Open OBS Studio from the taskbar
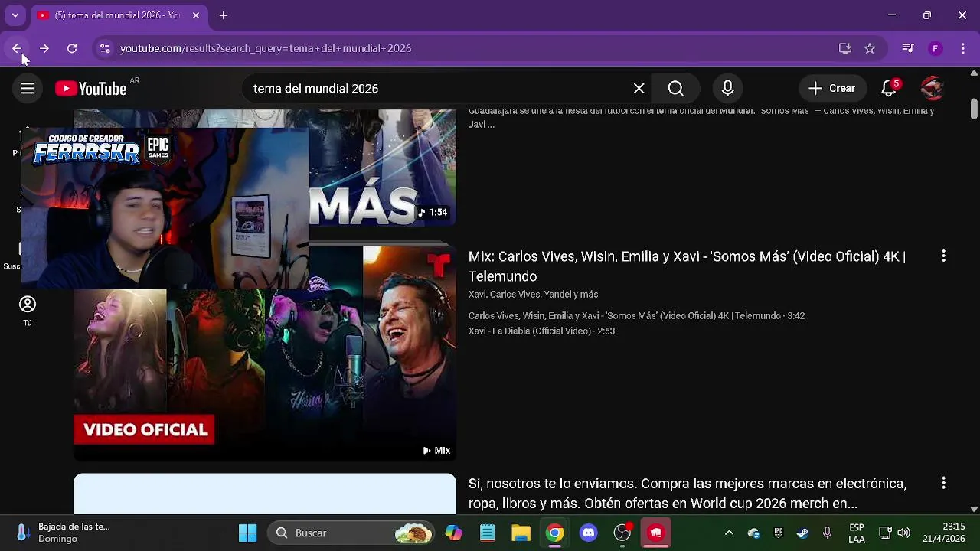The width and height of the screenshot is (980, 551). click(622, 533)
